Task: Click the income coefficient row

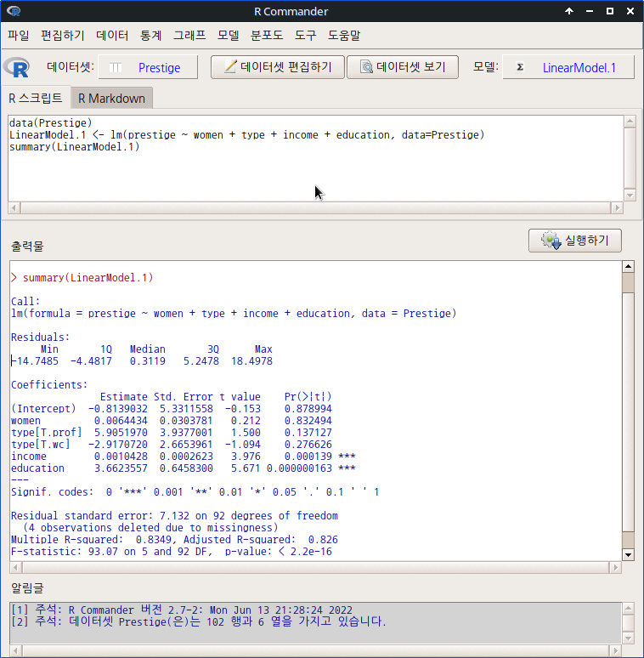Action: click(184, 457)
